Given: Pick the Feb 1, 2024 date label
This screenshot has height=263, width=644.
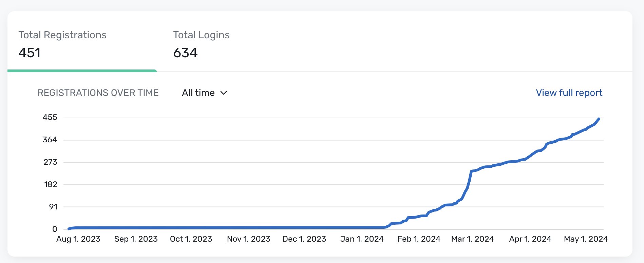Looking at the screenshot, I should tap(419, 239).
